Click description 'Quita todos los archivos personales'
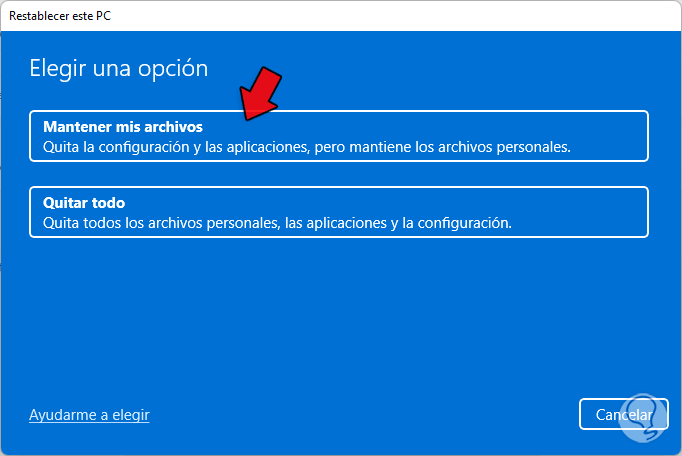The height and width of the screenshot is (456, 682). pyautogui.click(x=161, y=223)
